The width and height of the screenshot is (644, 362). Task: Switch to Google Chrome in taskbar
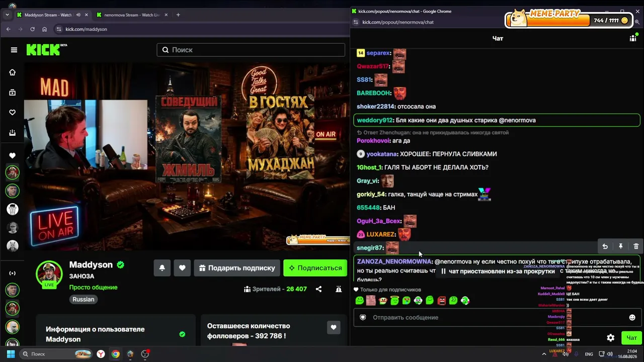[x=116, y=354]
